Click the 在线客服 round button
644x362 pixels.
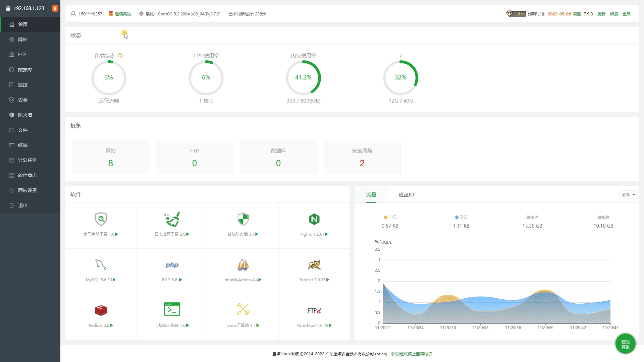pos(625,344)
